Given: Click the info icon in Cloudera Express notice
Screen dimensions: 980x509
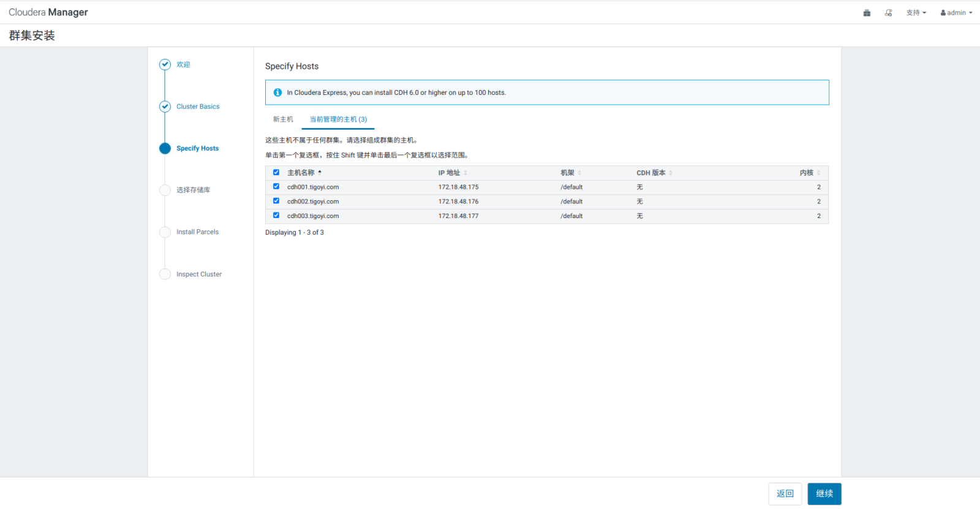Looking at the screenshot, I should tap(277, 92).
